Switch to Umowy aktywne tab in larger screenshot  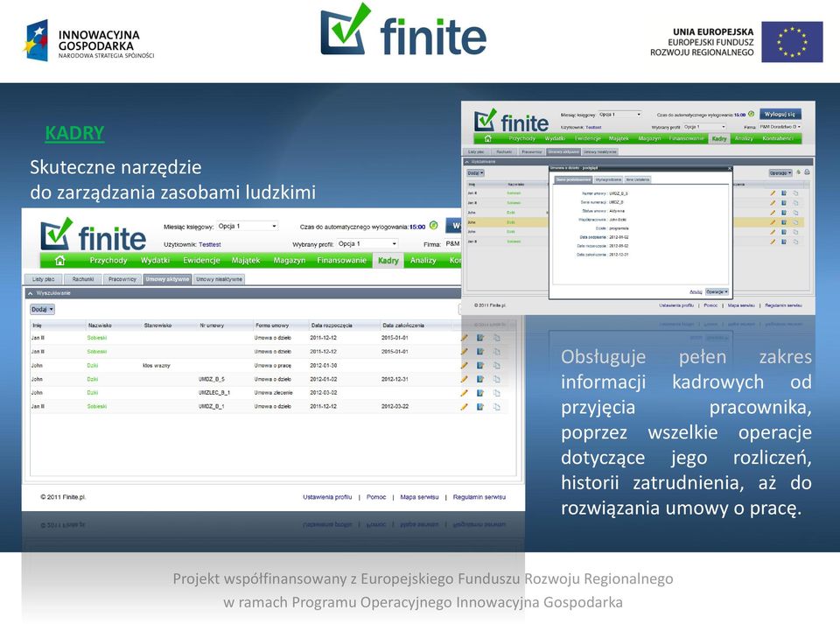tap(168, 279)
